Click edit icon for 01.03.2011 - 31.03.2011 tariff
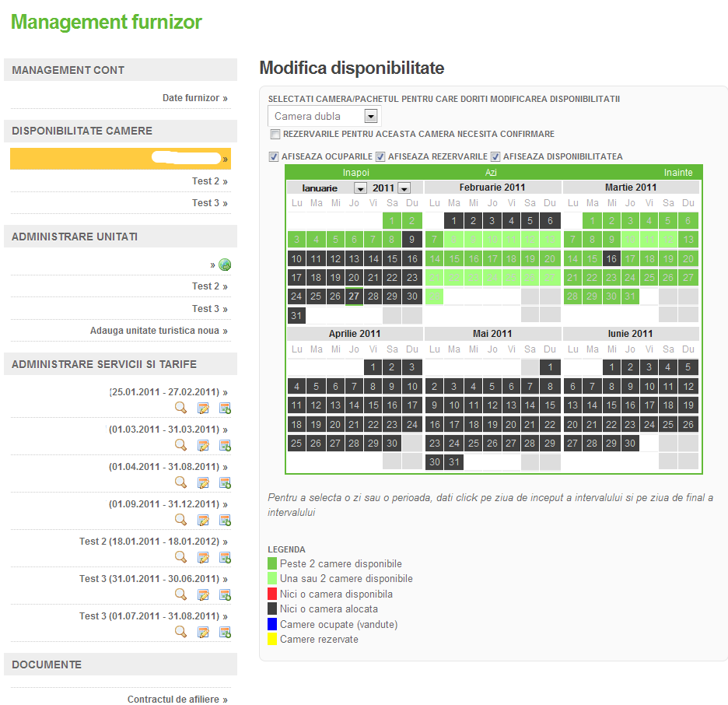This screenshot has width=728, height=705. tap(203, 445)
